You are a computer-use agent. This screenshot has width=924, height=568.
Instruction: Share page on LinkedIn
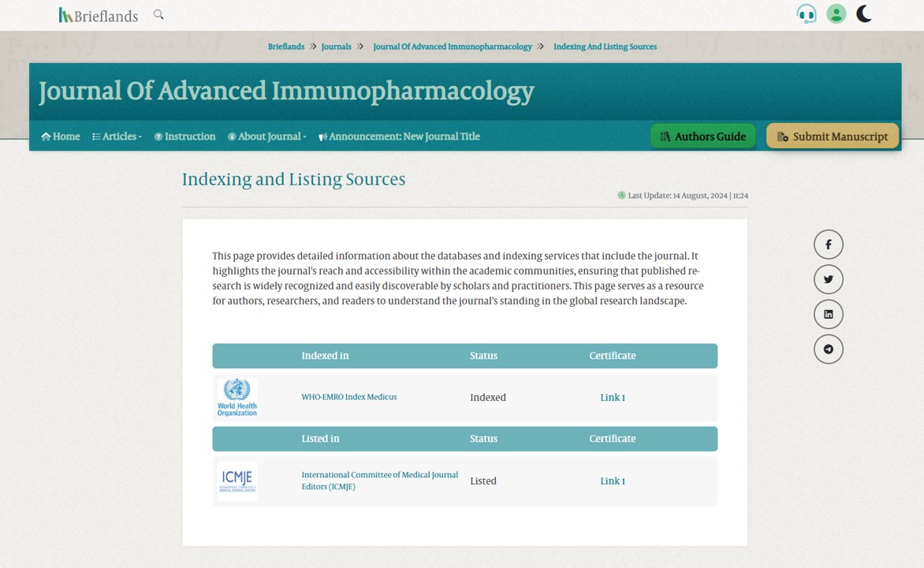828,314
